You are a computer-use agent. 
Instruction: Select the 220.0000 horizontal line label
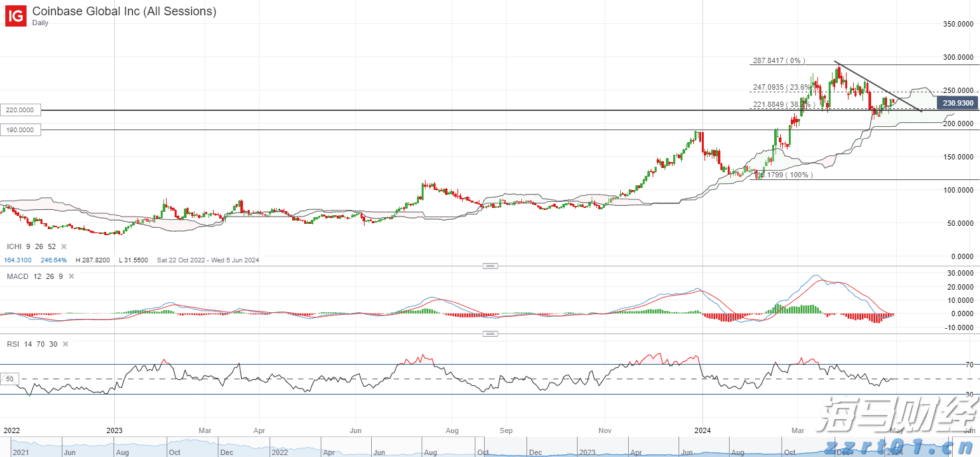click(21, 110)
